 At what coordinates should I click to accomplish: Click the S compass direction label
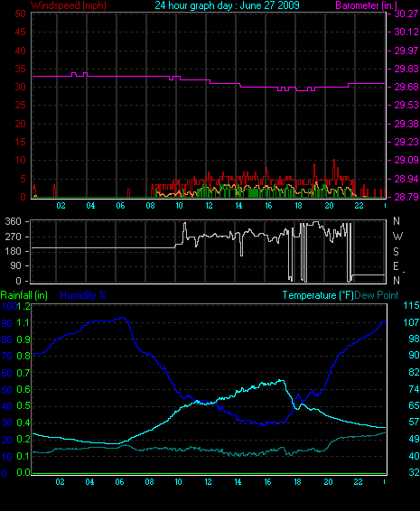(x=396, y=251)
